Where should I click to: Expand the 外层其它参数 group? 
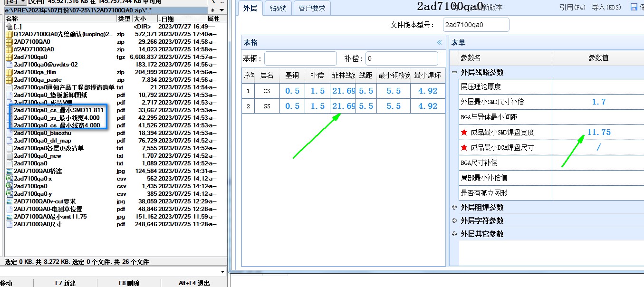coord(454,234)
